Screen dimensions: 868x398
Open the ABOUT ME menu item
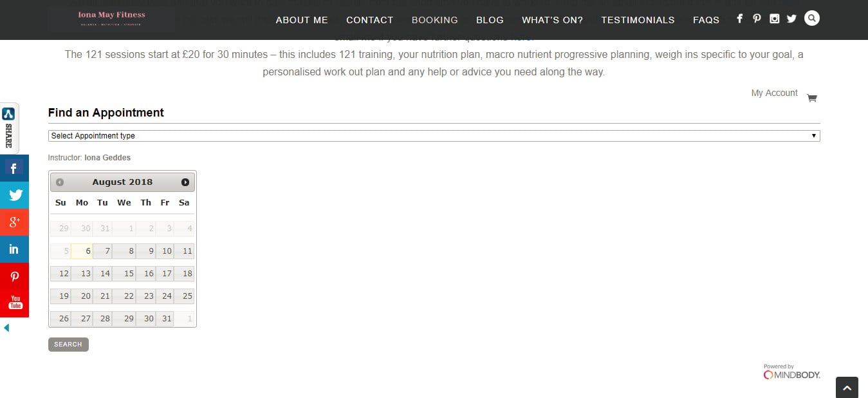302,20
